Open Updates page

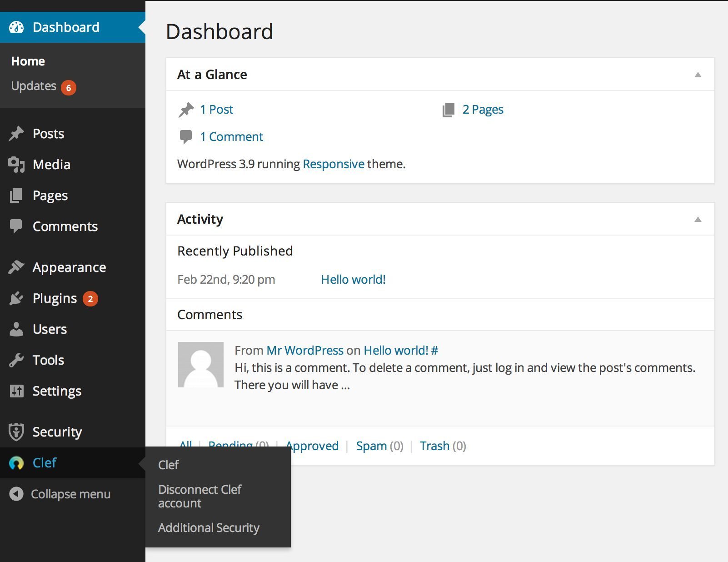(x=34, y=86)
